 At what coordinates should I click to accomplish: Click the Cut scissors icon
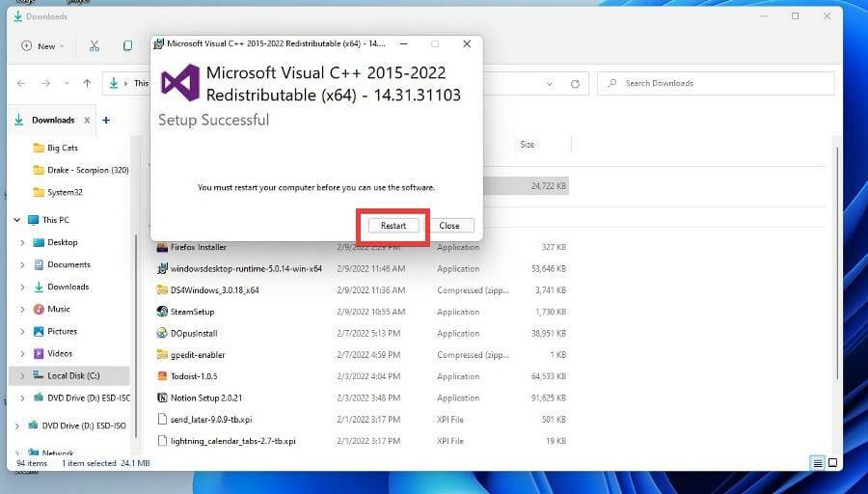coord(95,46)
